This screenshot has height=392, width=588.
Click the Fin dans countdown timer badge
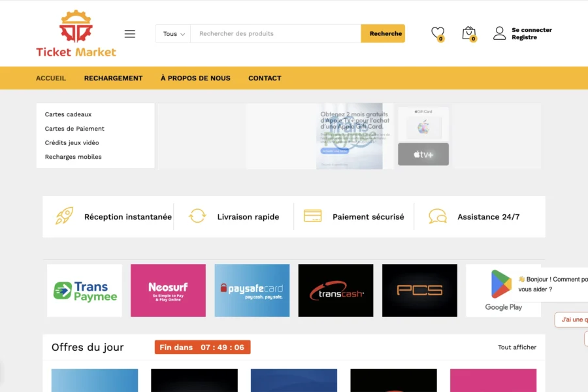203,348
